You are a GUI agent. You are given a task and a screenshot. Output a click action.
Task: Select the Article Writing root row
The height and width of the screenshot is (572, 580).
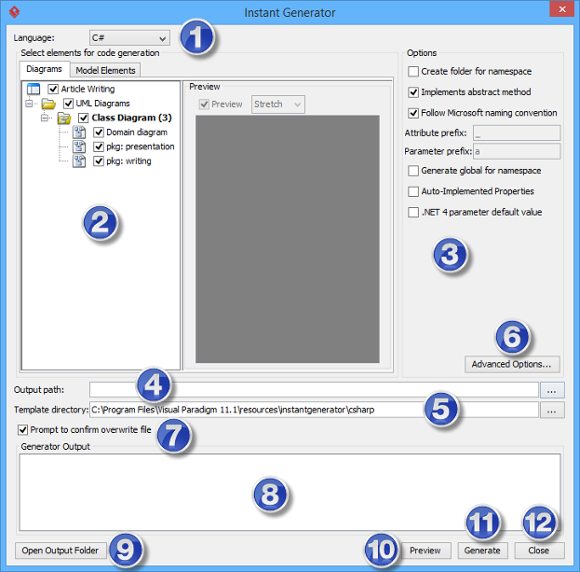tap(88, 89)
